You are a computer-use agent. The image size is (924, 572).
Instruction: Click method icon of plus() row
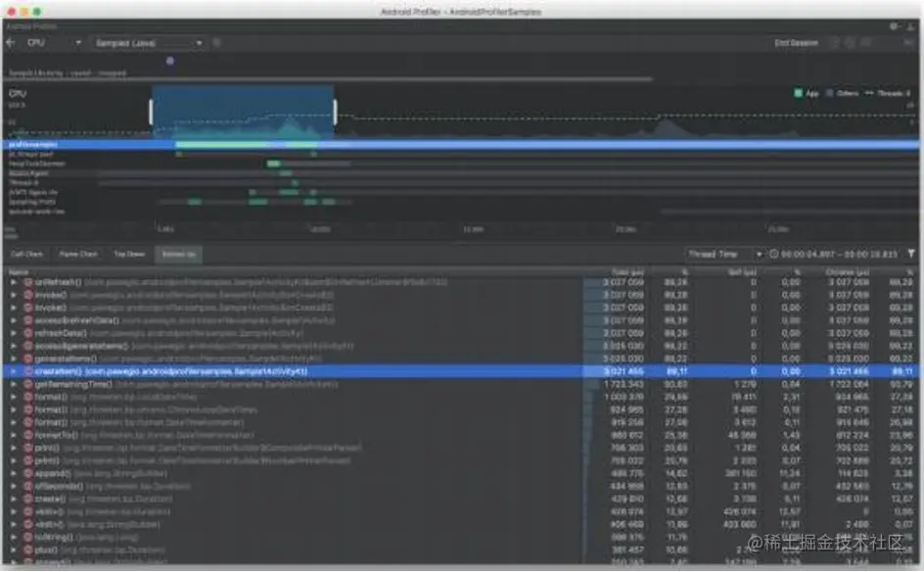[27, 550]
